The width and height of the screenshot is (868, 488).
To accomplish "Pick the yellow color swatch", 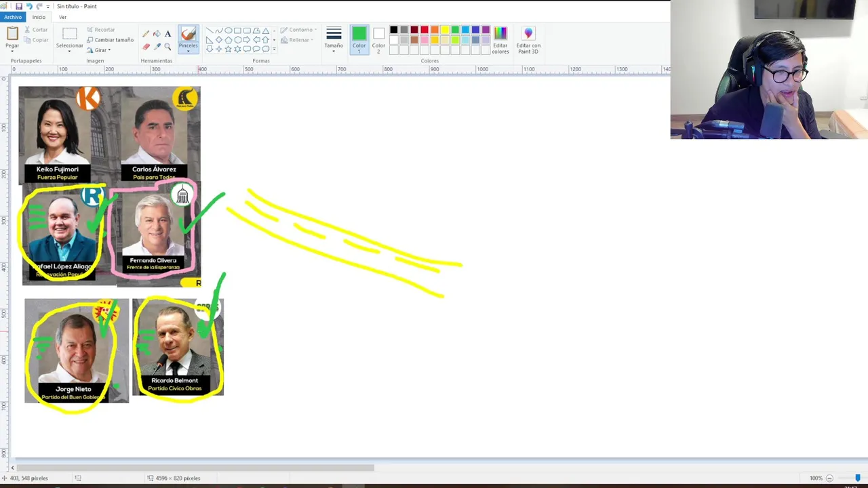I will coord(444,30).
